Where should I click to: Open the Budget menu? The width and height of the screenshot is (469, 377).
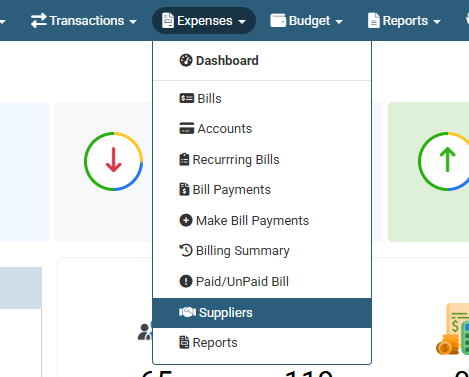coord(306,21)
